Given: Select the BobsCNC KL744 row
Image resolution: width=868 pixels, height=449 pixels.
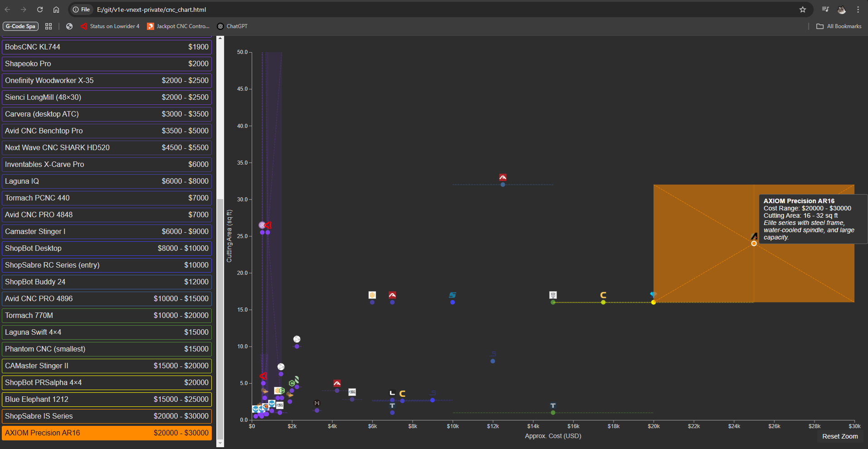Looking at the screenshot, I should (107, 47).
